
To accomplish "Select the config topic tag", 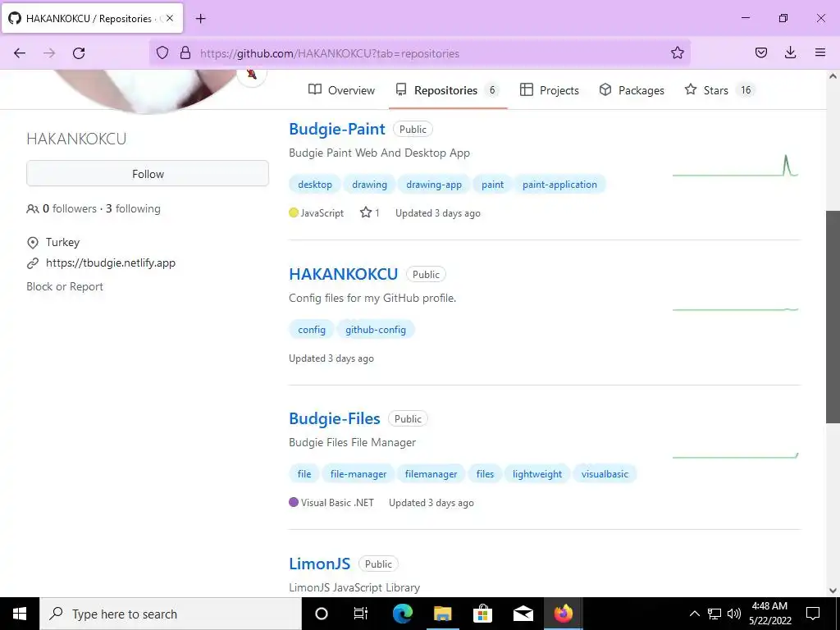I will point(312,330).
